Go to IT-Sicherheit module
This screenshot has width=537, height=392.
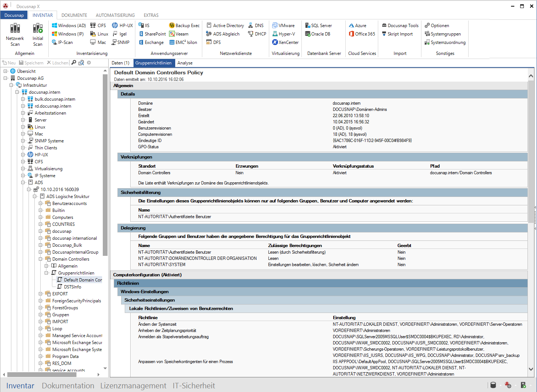[x=194, y=385]
